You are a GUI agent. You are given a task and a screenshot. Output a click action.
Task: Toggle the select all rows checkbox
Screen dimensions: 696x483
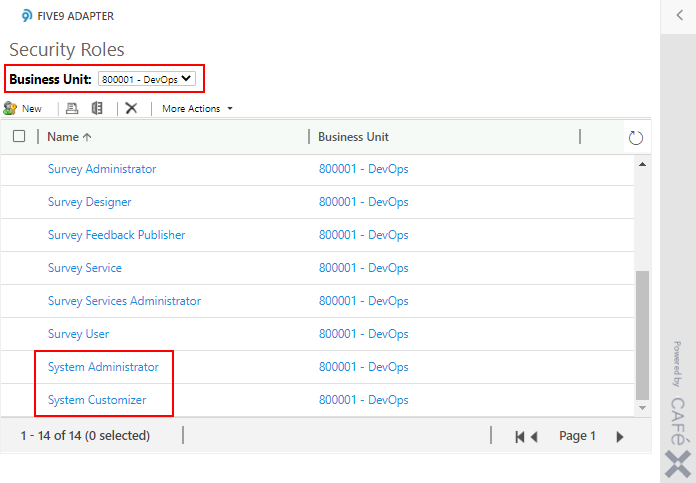pos(19,137)
